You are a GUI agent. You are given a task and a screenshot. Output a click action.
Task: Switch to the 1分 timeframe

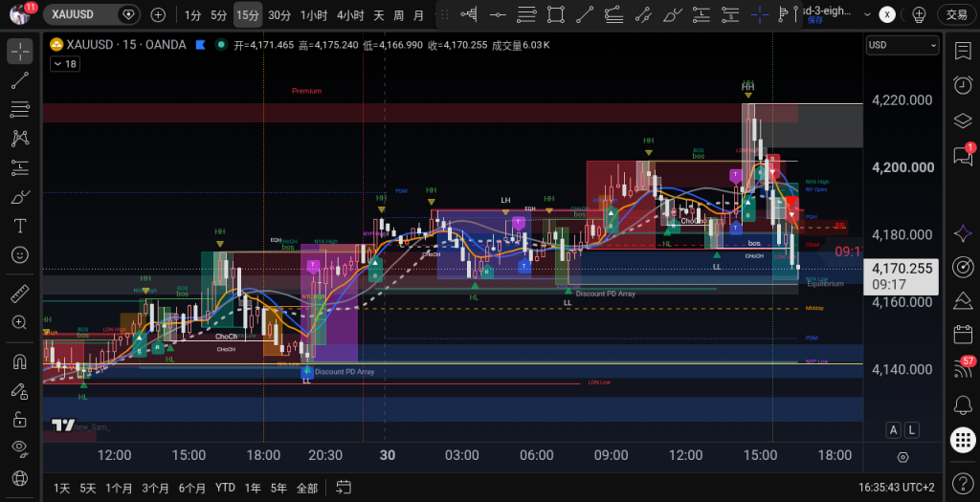(x=192, y=15)
